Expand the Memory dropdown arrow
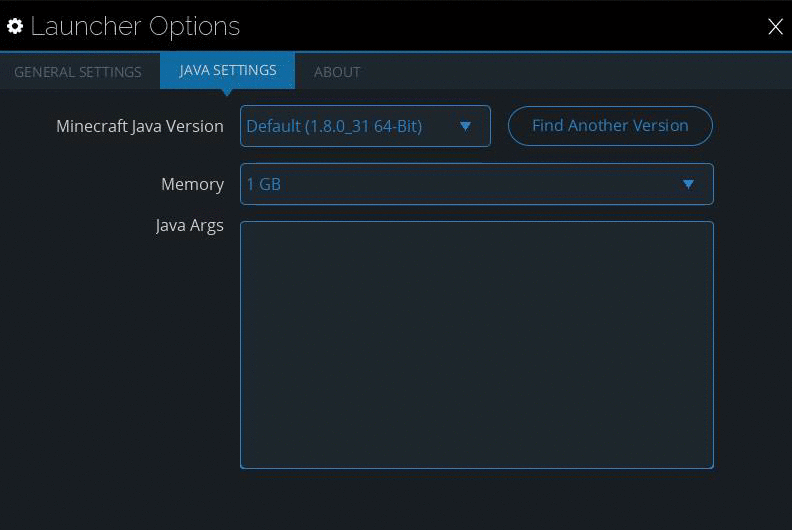Image resolution: width=792 pixels, height=530 pixels. pyautogui.click(x=688, y=184)
